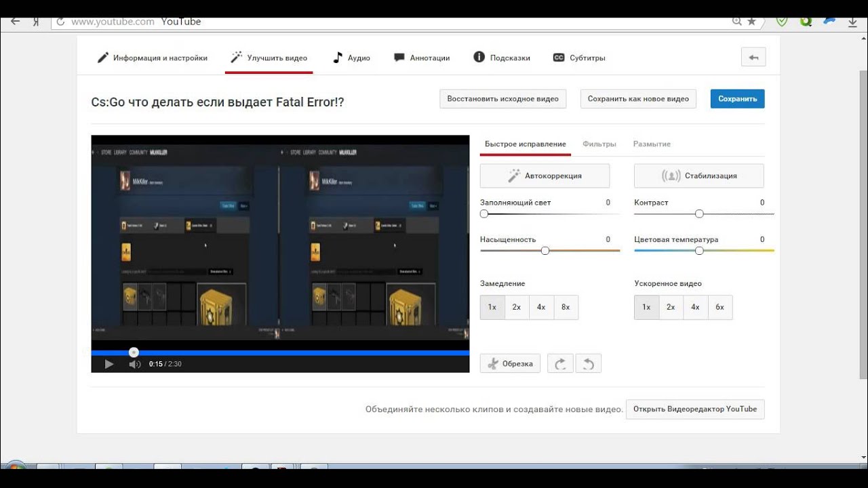This screenshot has width=868, height=488.
Task: Enable Стабилизация
Action: (699, 176)
